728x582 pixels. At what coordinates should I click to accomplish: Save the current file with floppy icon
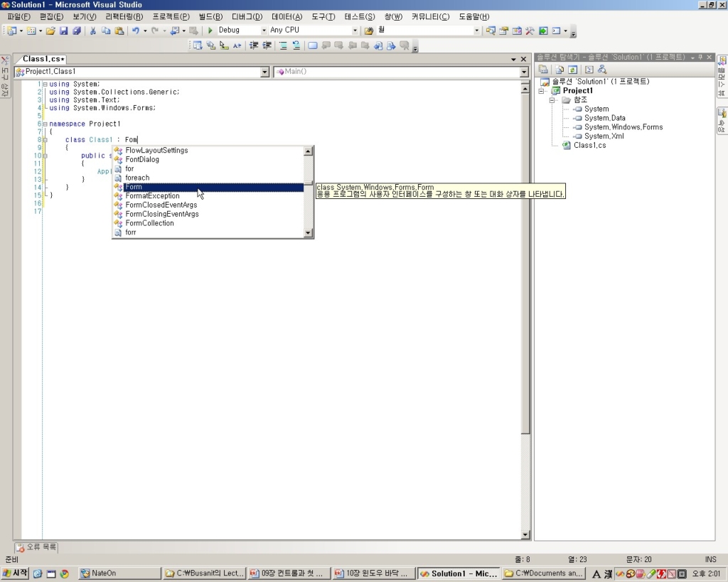click(64, 31)
